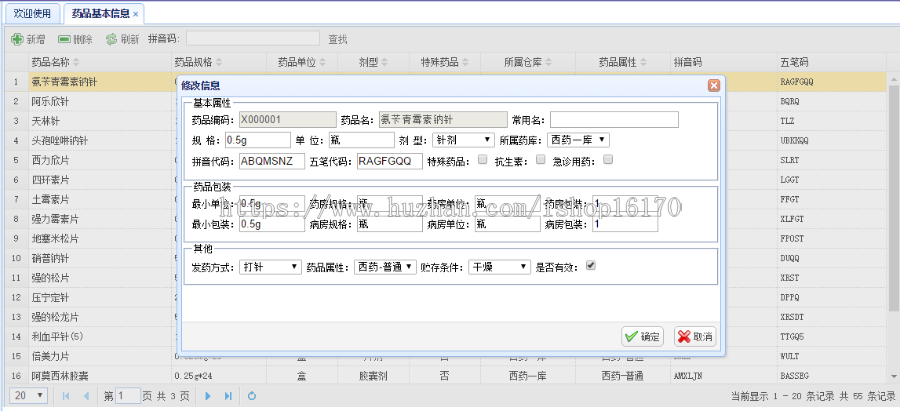Select the 阿莫西林胶囊 row

tap(446, 376)
